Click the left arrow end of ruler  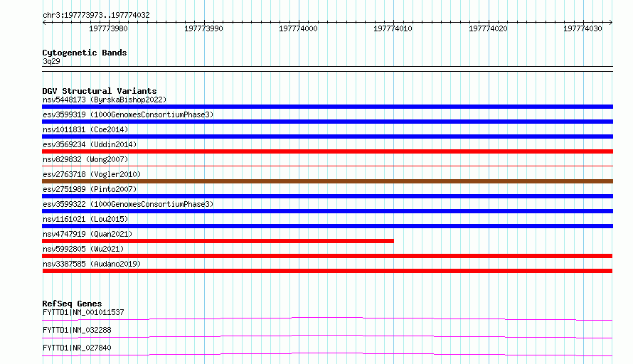coord(44,23)
